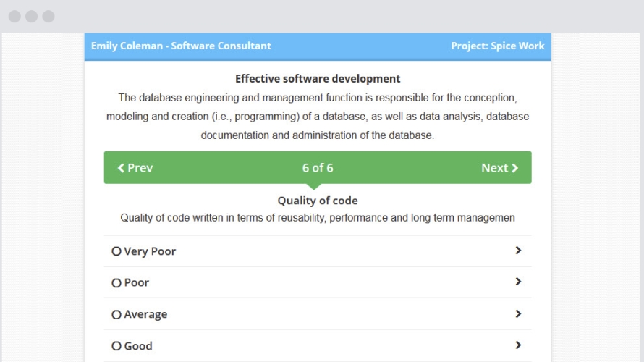Click the leftmost window control dot

click(14, 17)
